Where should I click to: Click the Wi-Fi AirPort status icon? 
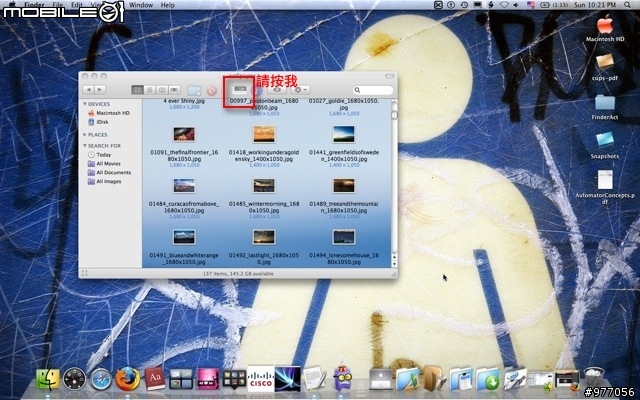click(x=504, y=5)
